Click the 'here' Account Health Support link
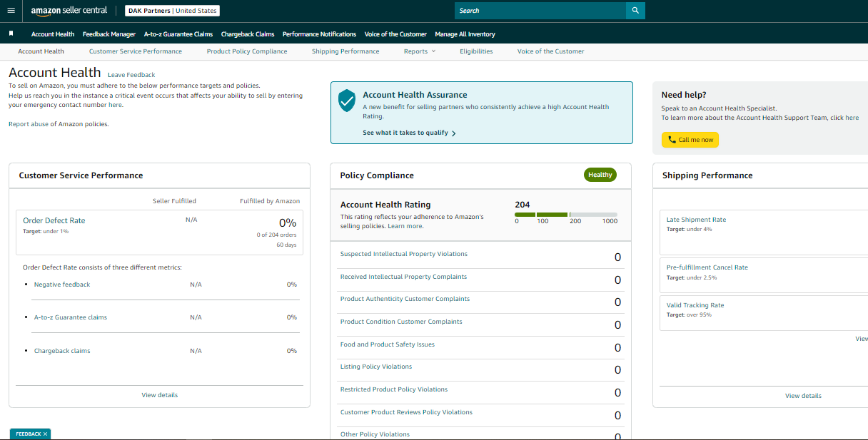868x440 pixels. [x=852, y=118]
